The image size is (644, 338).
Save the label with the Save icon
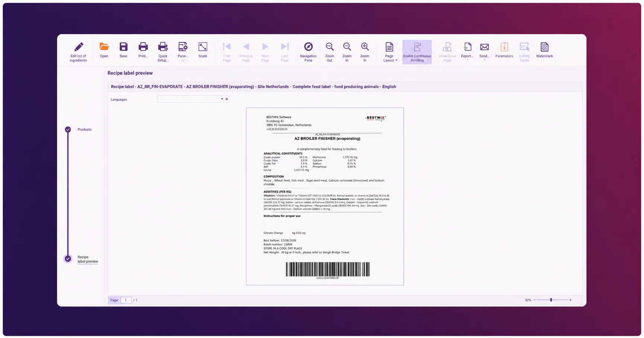[124, 47]
